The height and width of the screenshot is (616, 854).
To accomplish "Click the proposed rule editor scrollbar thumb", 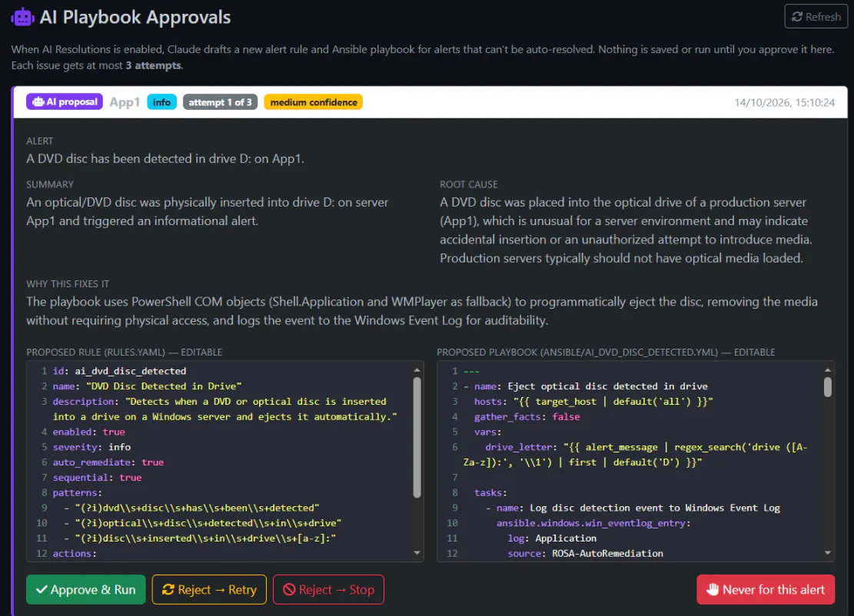I will (417, 438).
